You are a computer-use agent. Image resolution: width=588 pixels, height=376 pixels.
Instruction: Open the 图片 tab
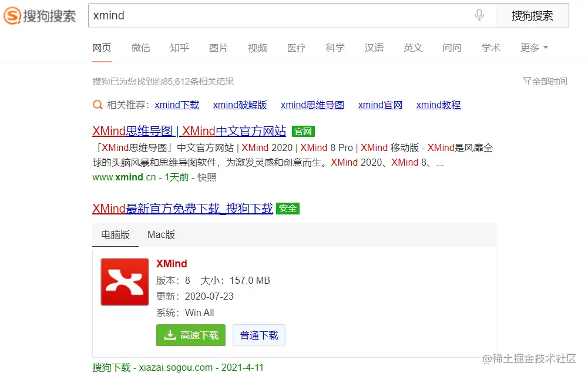point(219,48)
